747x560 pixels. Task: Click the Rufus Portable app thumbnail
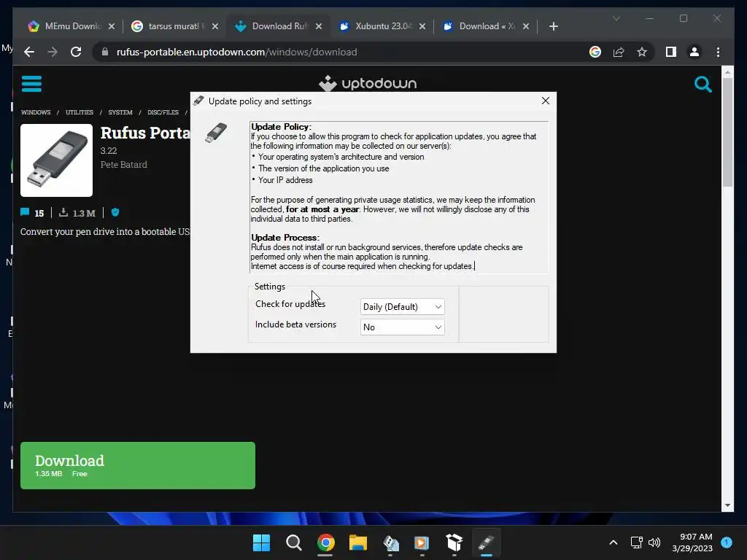click(x=56, y=160)
